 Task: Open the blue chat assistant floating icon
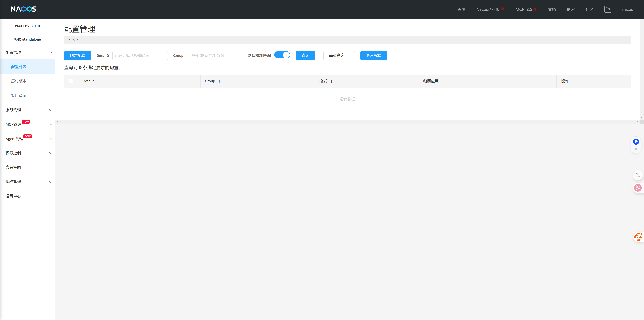[636, 142]
